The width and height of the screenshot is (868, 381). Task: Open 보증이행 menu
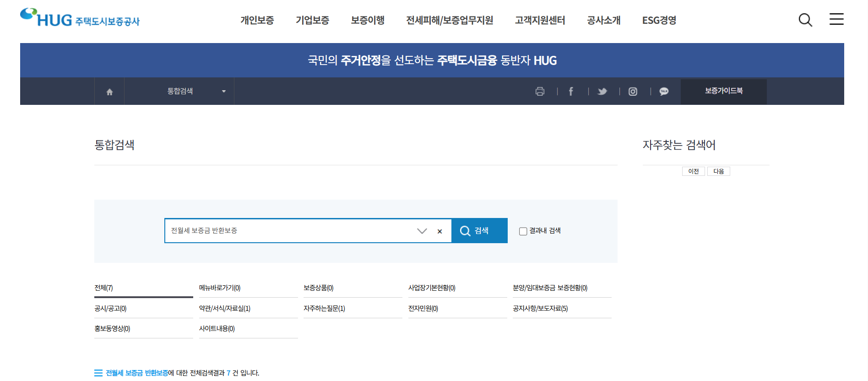coord(368,20)
